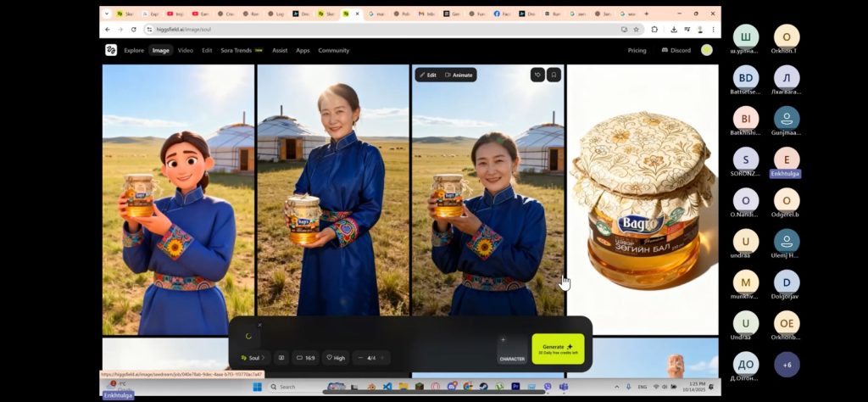Open the browser extensions puzzle icon
The image size is (868, 402).
tap(654, 29)
